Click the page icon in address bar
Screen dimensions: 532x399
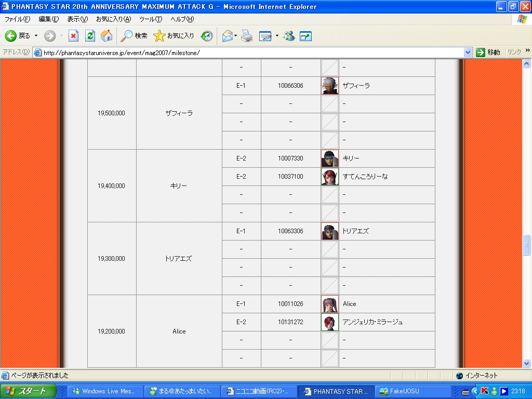coord(37,52)
